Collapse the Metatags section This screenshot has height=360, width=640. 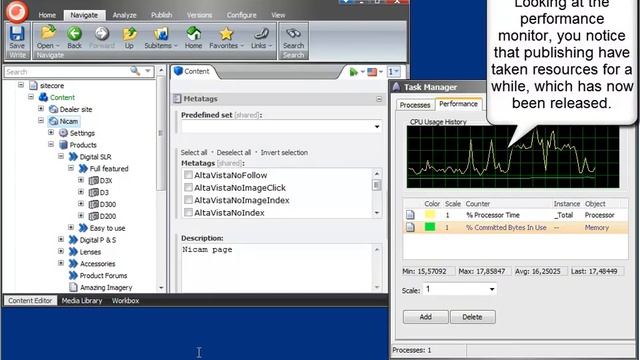coord(379,99)
